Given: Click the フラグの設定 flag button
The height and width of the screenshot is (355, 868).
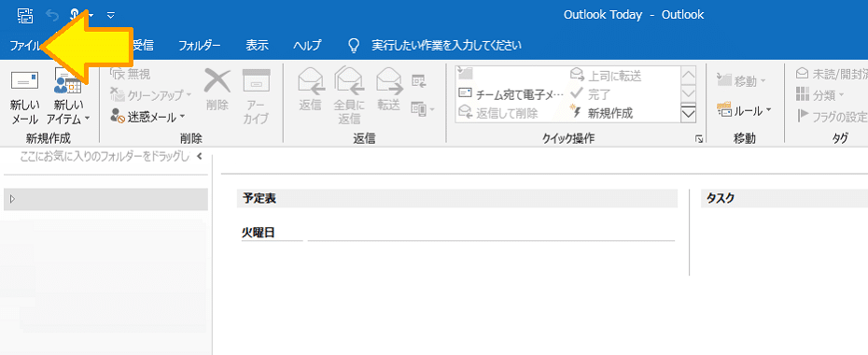Looking at the screenshot, I should pos(831,117).
